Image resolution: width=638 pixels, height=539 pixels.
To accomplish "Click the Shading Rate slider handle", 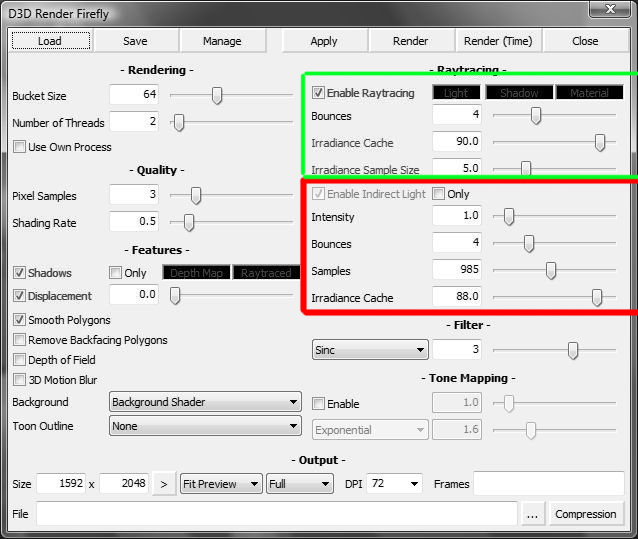I will 189,223.
